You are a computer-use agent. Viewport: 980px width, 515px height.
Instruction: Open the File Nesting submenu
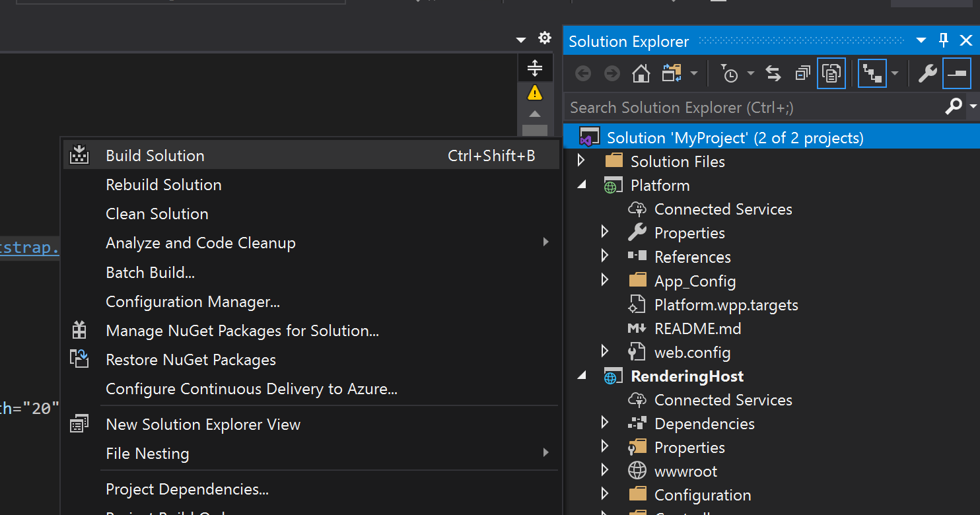click(311, 454)
